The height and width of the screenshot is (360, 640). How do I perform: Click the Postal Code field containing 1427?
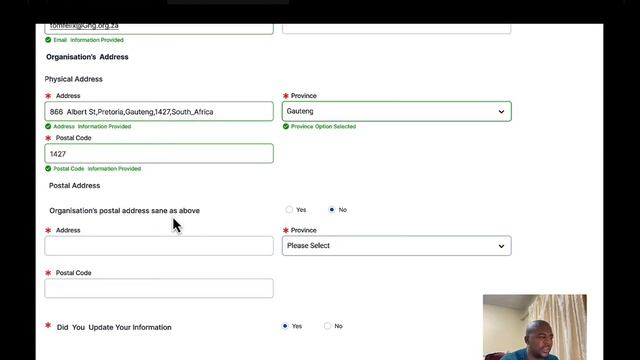click(159, 153)
